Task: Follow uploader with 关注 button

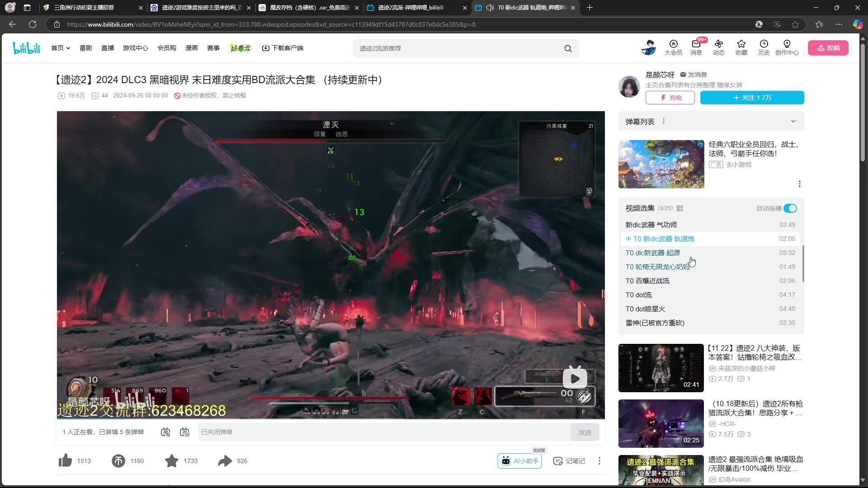Action: pos(752,98)
